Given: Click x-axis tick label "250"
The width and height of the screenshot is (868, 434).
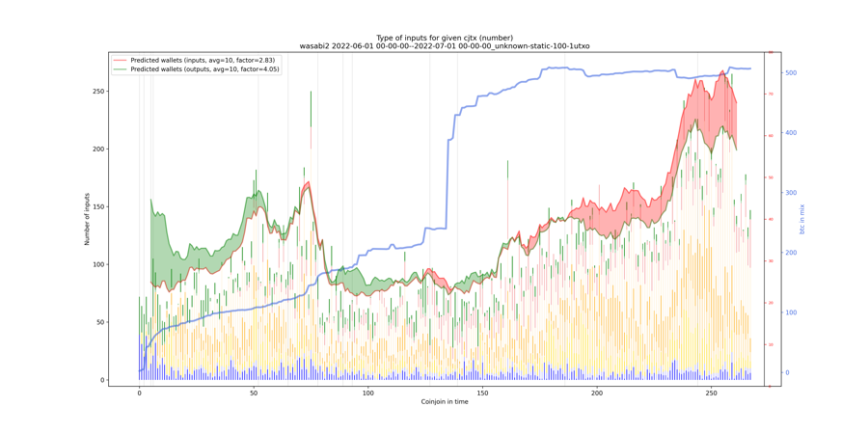Looking at the screenshot, I should point(712,393).
